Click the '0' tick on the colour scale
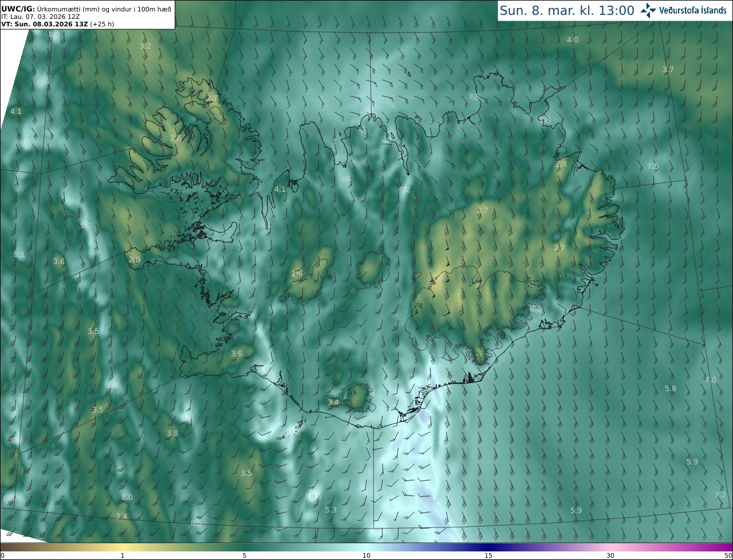 pyautogui.click(x=2, y=555)
